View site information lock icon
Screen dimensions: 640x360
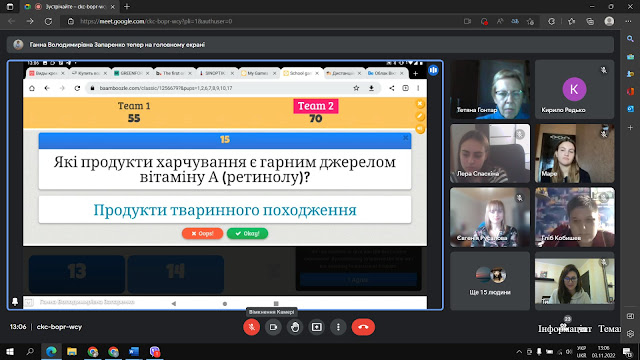pos(71,21)
